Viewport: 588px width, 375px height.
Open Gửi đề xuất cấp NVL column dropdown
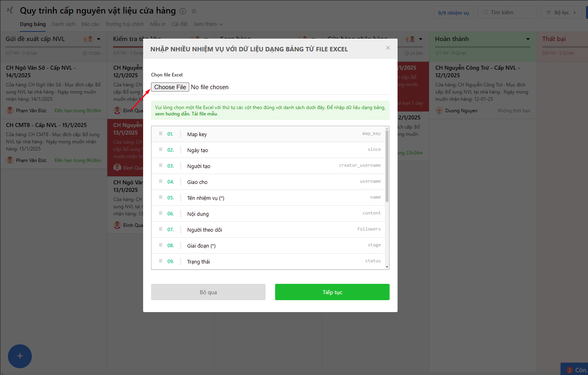pyautogui.click(x=99, y=39)
